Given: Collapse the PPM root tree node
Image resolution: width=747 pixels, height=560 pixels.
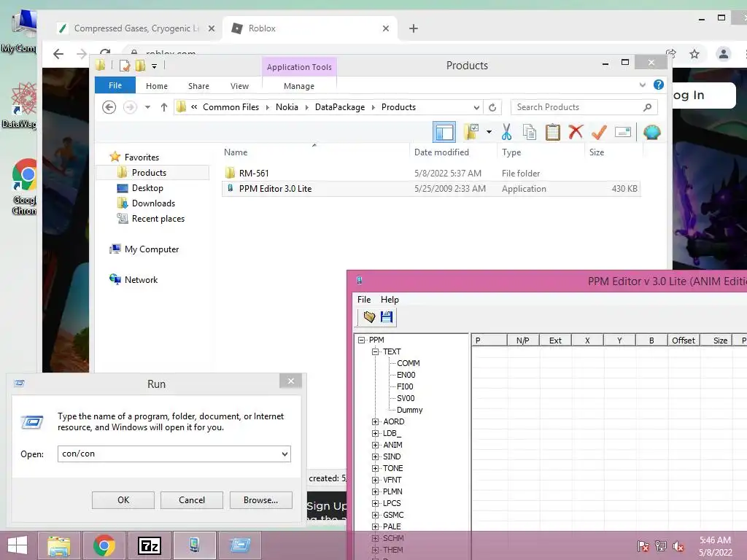Looking at the screenshot, I should (x=362, y=340).
